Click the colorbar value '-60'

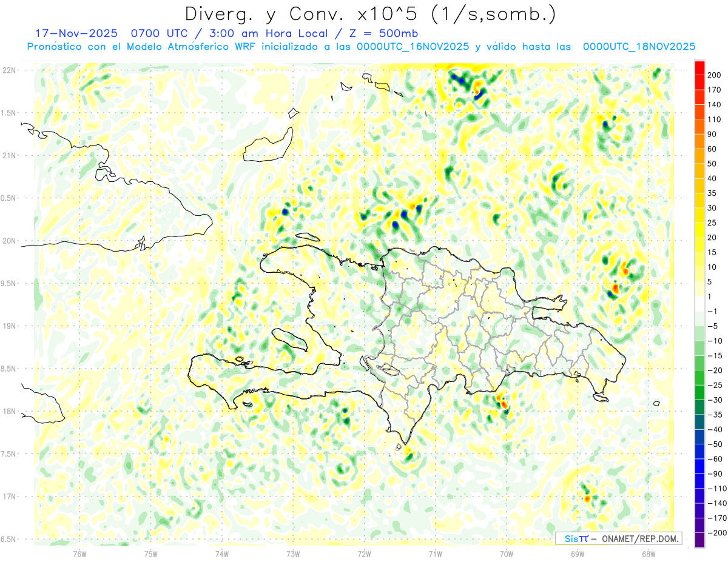716,459
